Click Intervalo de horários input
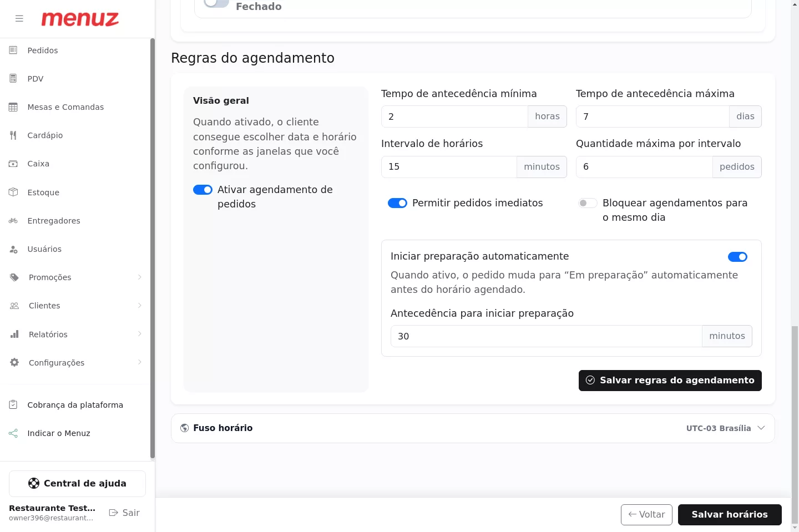 point(449,167)
